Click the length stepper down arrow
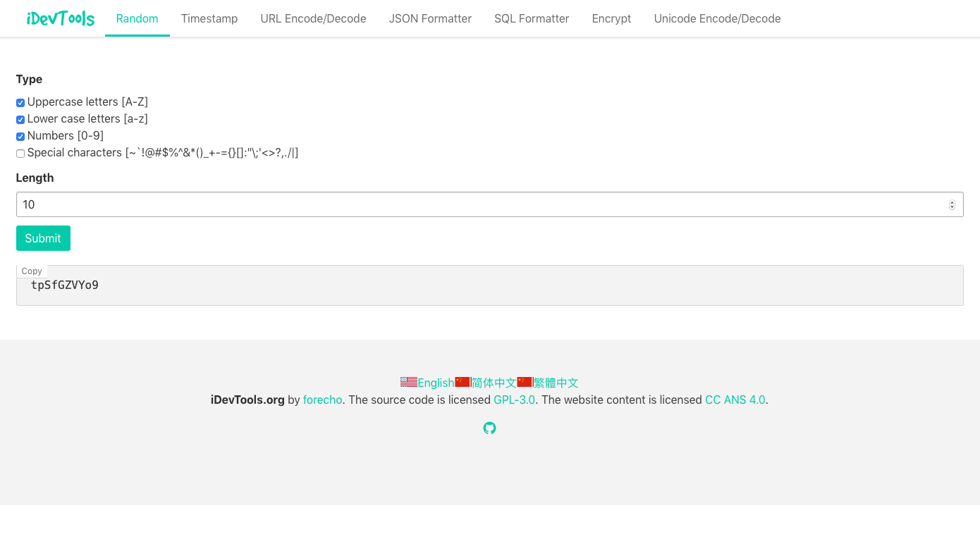This screenshot has width=980, height=544. pos(953,207)
